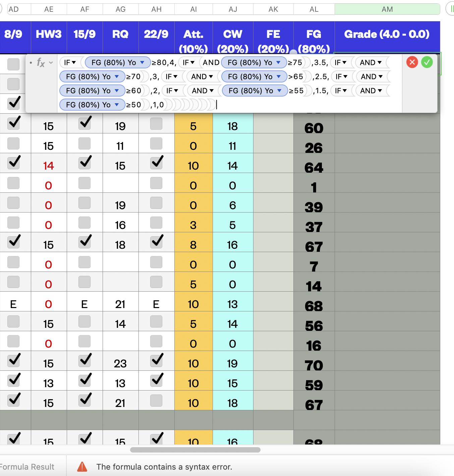The height and width of the screenshot is (476, 454).
Task: Select the RQ cell showing 23
Action: [121, 361]
